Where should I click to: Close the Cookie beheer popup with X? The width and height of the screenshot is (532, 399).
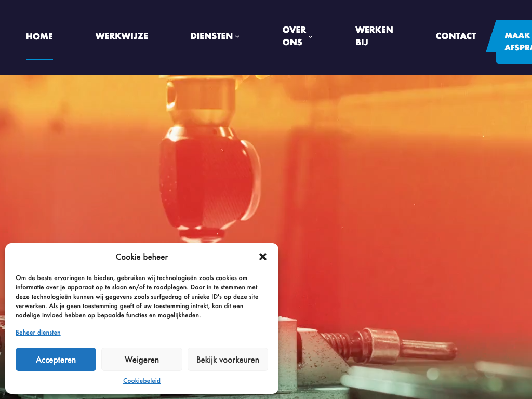[262, 257]
